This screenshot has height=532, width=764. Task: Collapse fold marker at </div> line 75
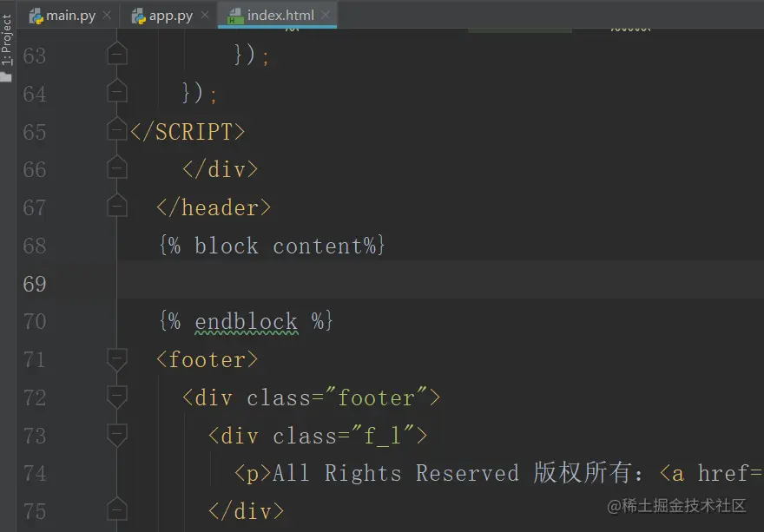(117, 509)
